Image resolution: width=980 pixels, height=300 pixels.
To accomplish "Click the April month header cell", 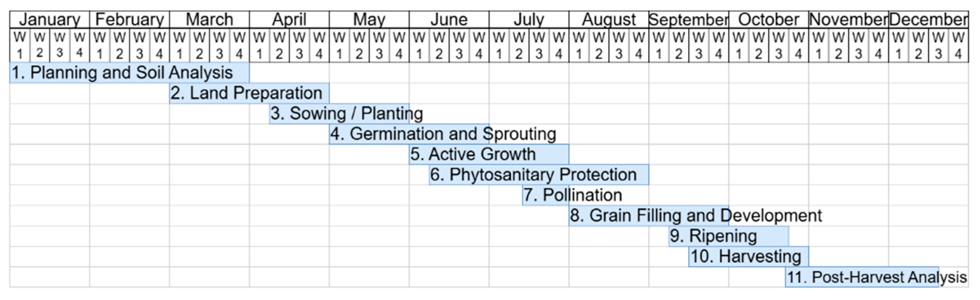I will click(x=289, y=19).
